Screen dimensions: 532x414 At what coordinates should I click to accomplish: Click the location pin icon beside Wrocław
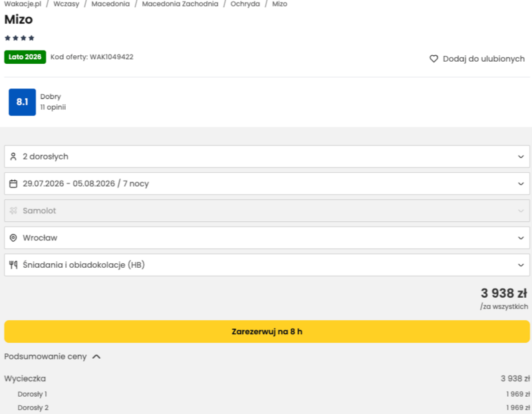pos(13,238)
